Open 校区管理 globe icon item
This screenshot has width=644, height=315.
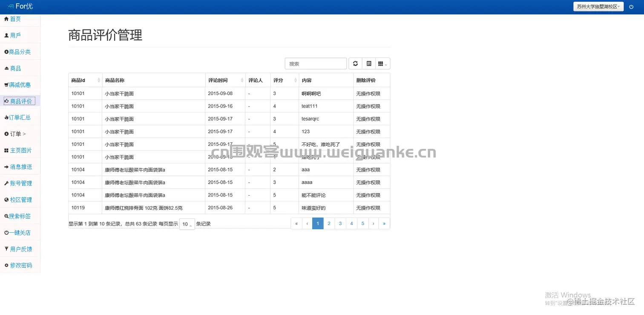click(x=18, y=199)
